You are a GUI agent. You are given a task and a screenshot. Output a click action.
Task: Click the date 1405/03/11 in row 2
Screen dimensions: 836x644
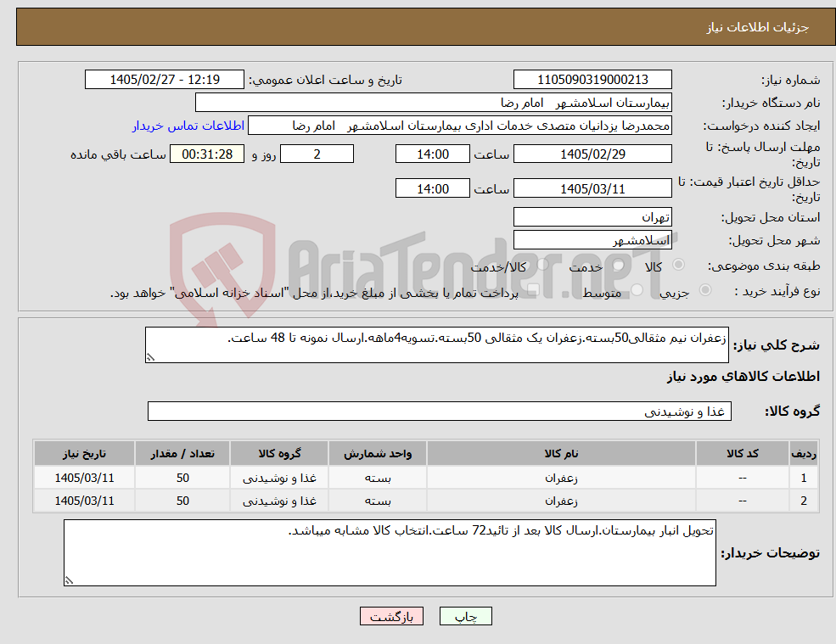coord(84,501)
